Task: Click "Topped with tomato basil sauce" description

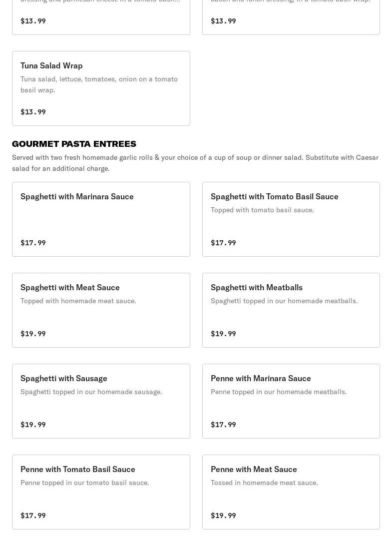Action: pyautogui.click(x=262, y=210)
